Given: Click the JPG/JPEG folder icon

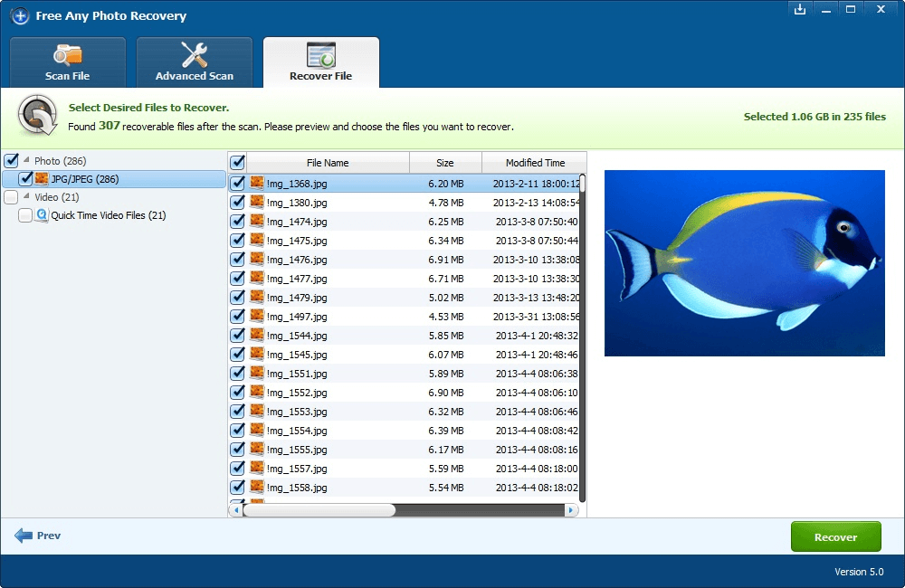Looking at the screenshot, I should [43, 179].
